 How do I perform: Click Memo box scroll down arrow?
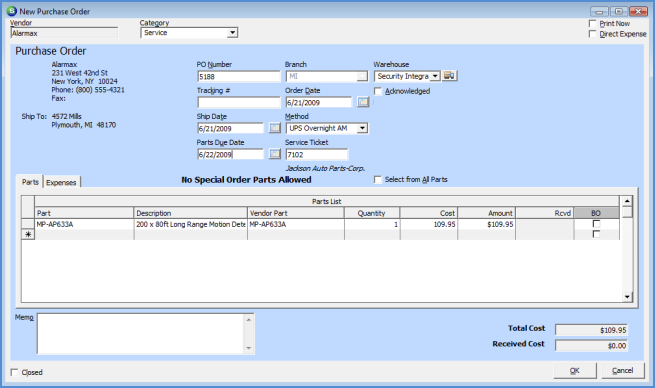click(x=249, y=347)
